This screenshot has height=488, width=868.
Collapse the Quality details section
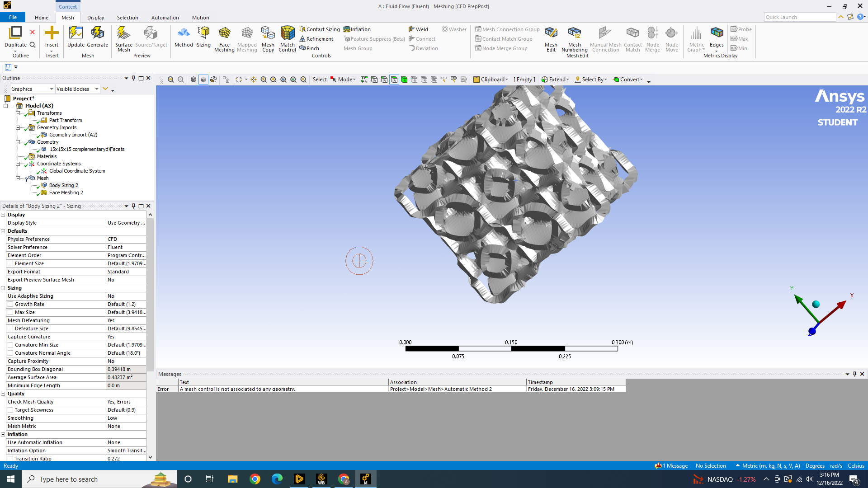3,394
